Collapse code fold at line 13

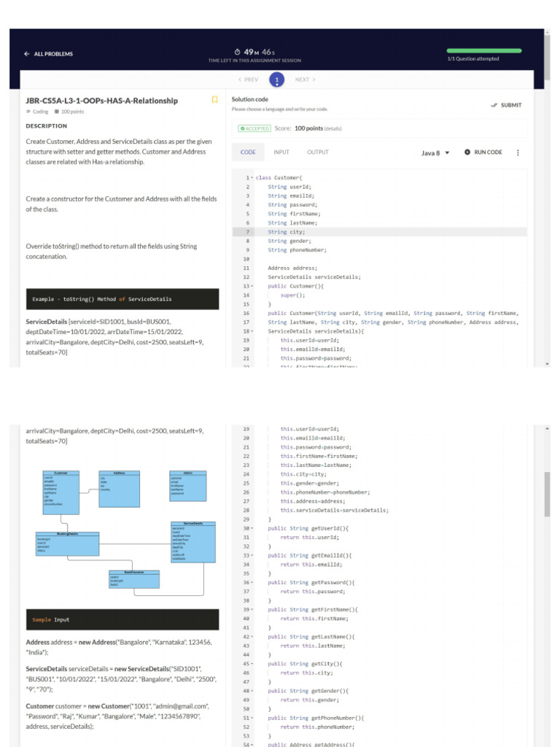[252, 286]
